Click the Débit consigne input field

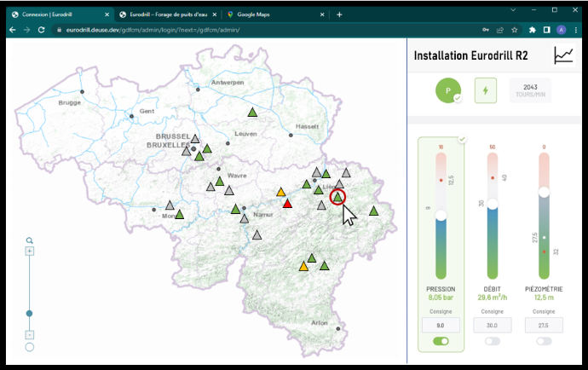coord(493,325)
